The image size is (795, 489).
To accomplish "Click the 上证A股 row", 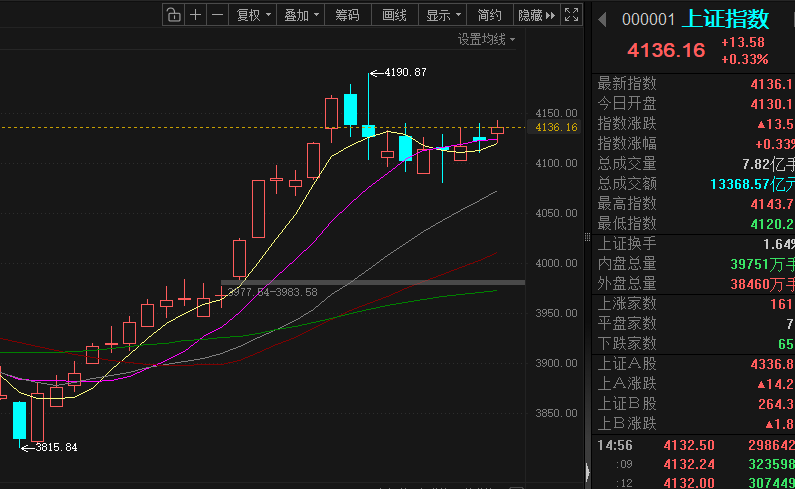I will (695, 364).
